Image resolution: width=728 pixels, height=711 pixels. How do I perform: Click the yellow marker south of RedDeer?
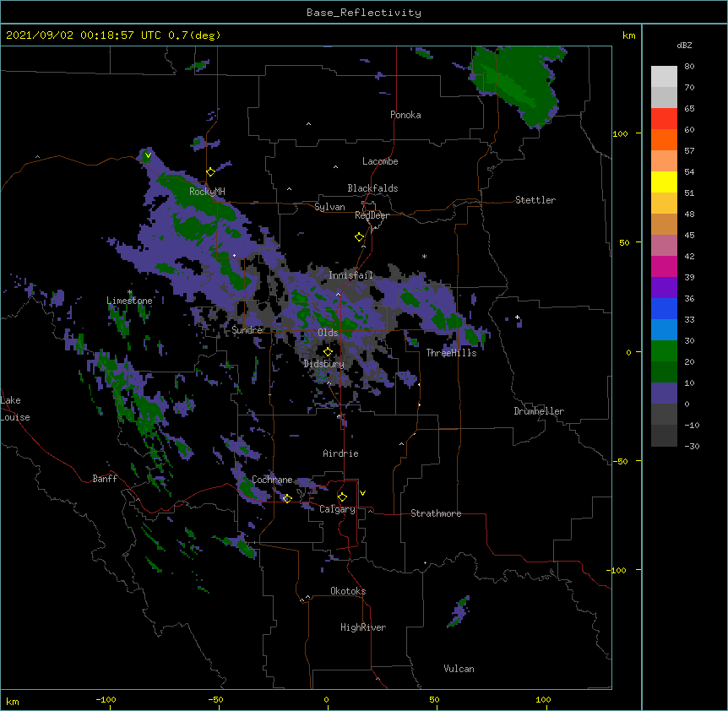(x=359, y=237)
